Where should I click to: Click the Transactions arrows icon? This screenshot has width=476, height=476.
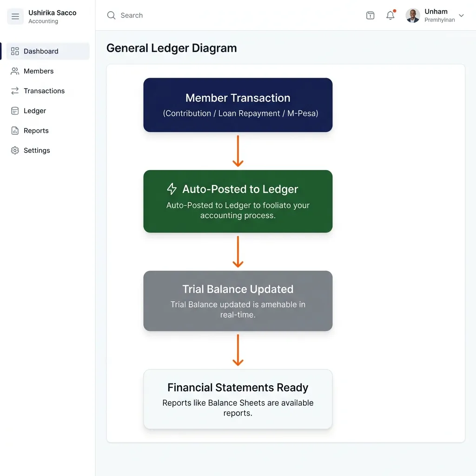pos(15,91)
